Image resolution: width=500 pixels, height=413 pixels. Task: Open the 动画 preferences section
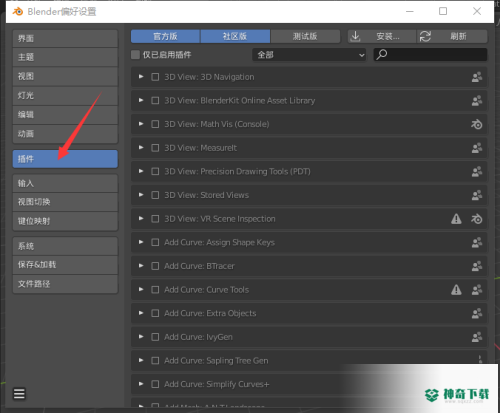click(x=65, y=134)
